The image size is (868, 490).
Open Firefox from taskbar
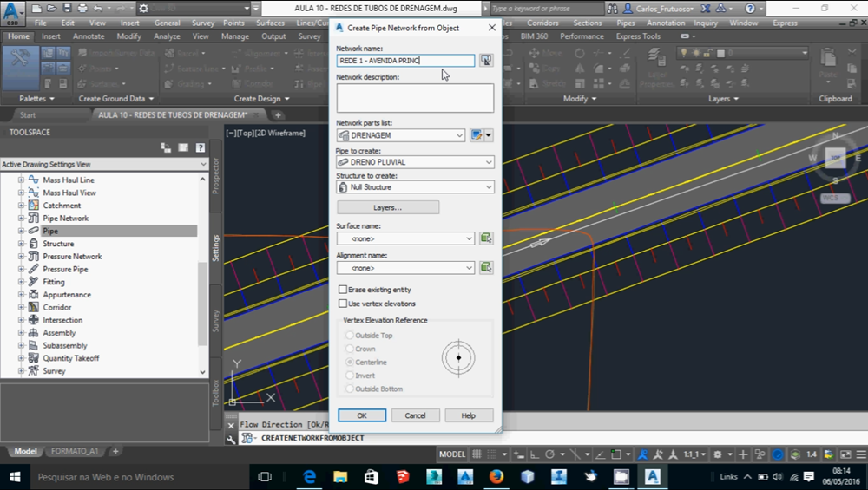pyautogui.click(x=496, y=477)
